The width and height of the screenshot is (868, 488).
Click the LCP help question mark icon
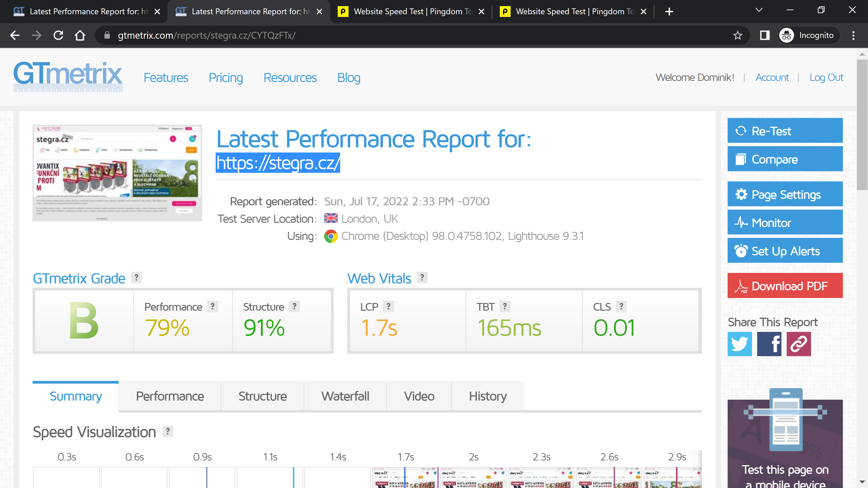click(388, 306)
